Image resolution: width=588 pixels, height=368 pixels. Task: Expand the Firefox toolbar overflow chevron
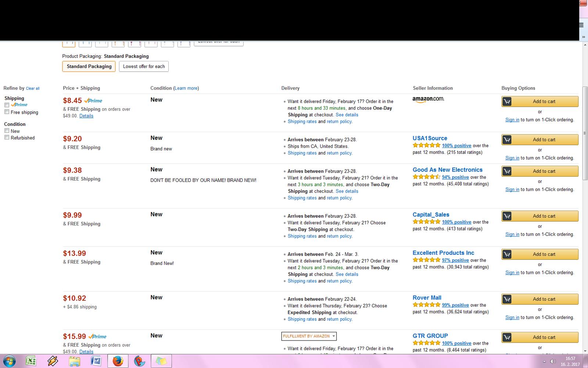tap(584, 37)
